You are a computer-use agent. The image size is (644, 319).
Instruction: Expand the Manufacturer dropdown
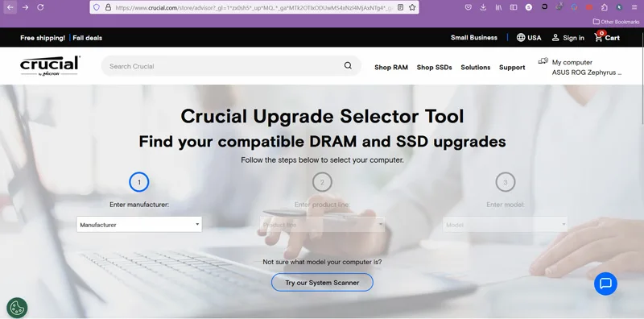[139, 225]
